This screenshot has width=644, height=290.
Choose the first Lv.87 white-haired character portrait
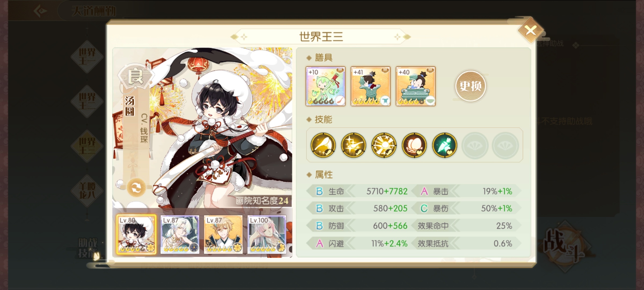180,234
